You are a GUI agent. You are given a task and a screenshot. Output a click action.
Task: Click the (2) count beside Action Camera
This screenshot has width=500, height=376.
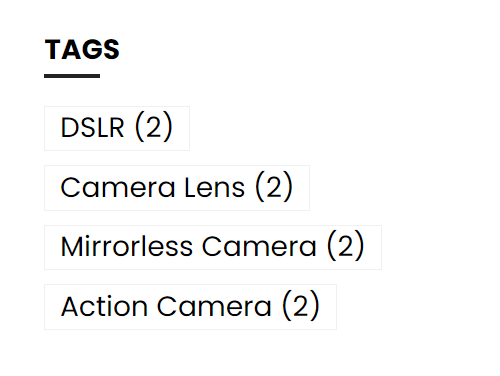(301, 306)
